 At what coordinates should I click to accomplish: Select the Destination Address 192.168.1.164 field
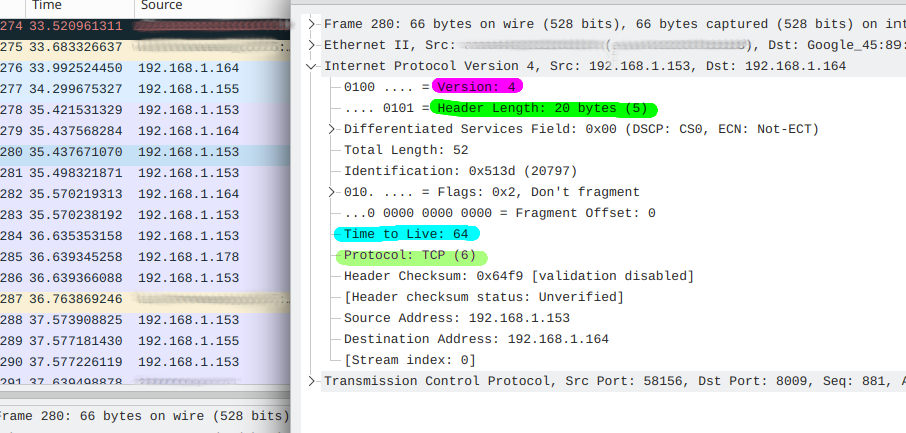click(476, 339)
